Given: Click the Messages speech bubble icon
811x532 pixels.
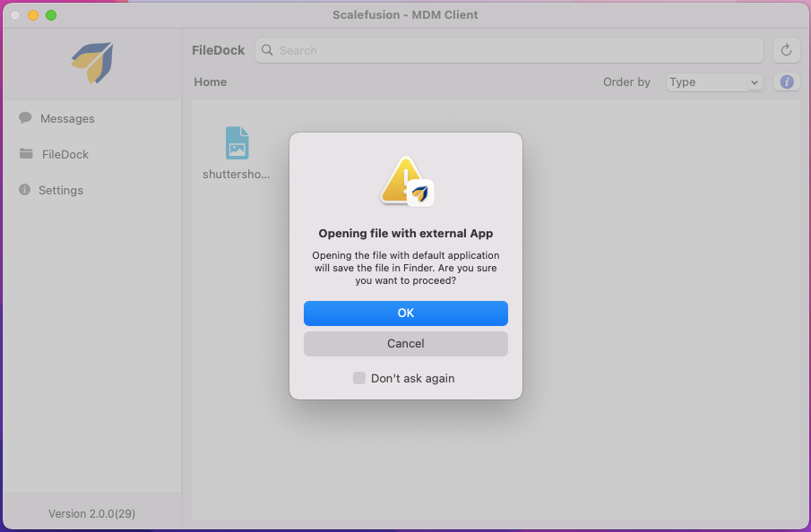Looking at the screenshot, I should tap(25, 118).
